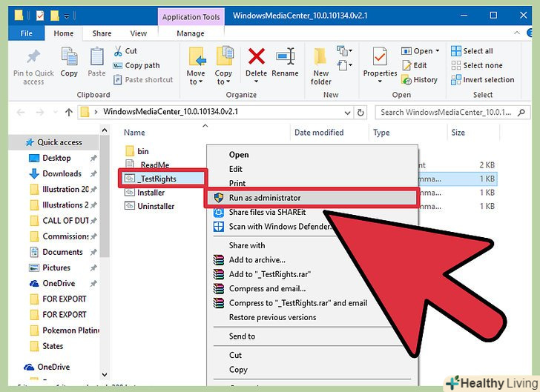
Task: Open Pictures in the navigation pane
Action: (x=56, y=268)
